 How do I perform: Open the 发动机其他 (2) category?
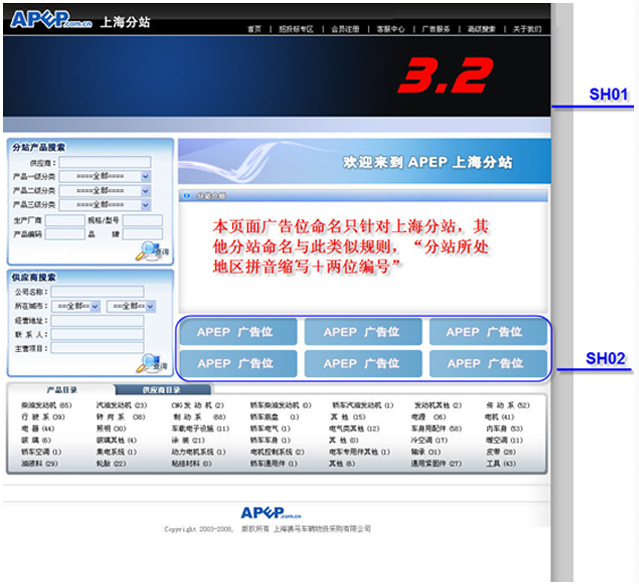pyautogui.click(x=438, y=405)
